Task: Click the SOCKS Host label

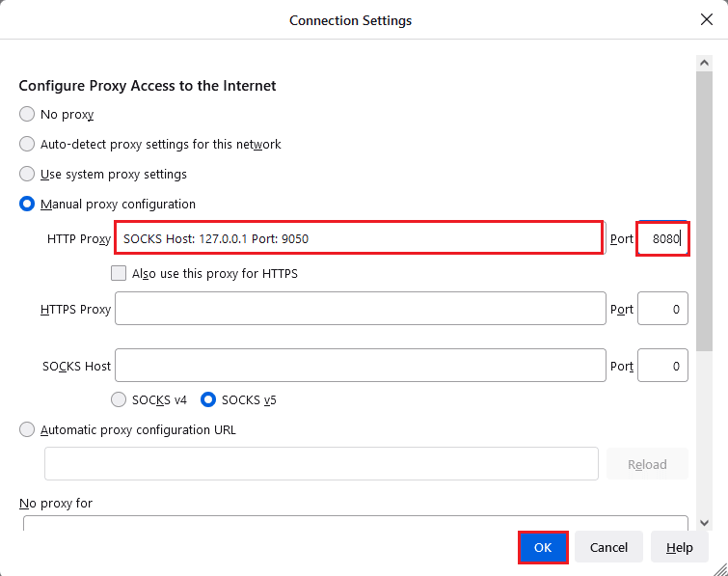Action: [76, 366]
